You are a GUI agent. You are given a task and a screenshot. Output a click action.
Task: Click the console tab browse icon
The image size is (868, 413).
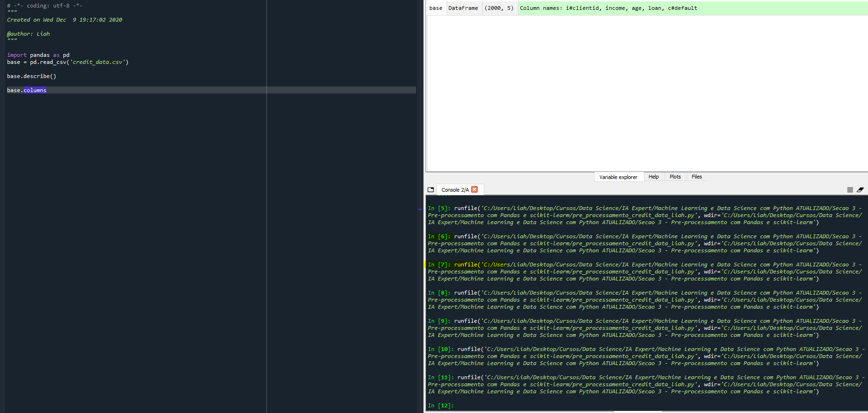tap(431, 190)
